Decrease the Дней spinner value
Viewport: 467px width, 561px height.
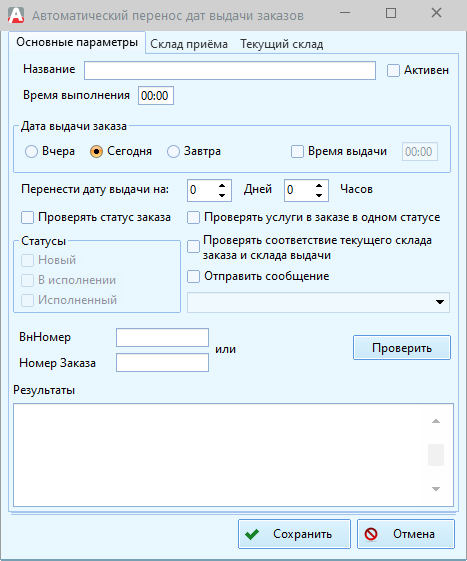click(x=222, y=195)
